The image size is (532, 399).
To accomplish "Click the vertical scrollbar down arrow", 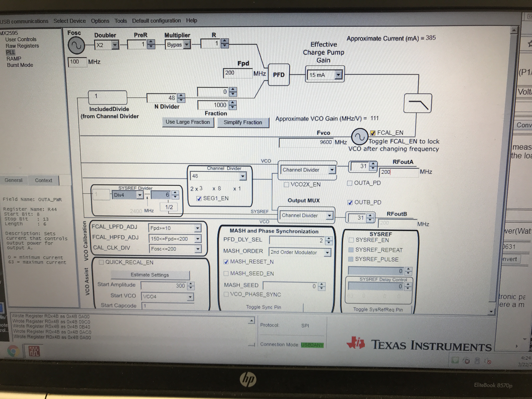I will (x=491, y=312).
